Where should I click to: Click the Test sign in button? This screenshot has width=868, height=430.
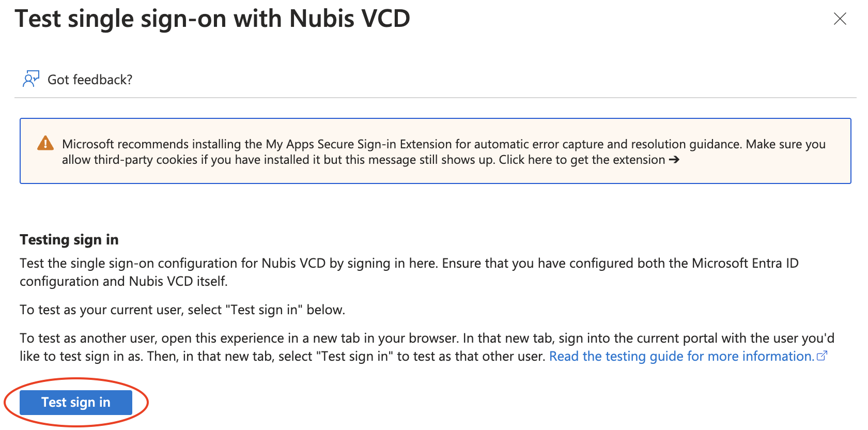(x=76, y=402)
